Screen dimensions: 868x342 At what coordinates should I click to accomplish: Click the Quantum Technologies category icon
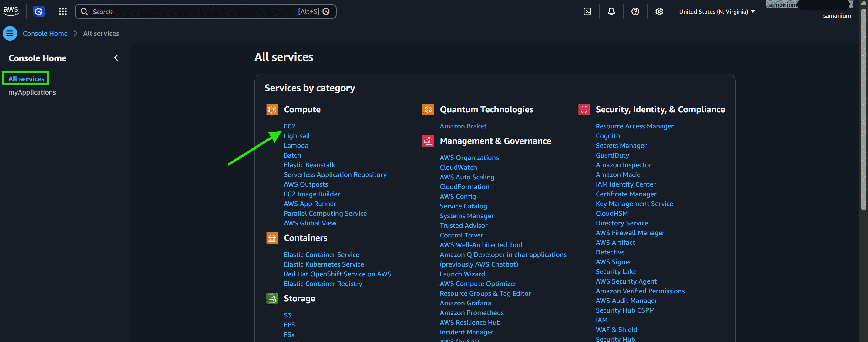pos(428,109)
